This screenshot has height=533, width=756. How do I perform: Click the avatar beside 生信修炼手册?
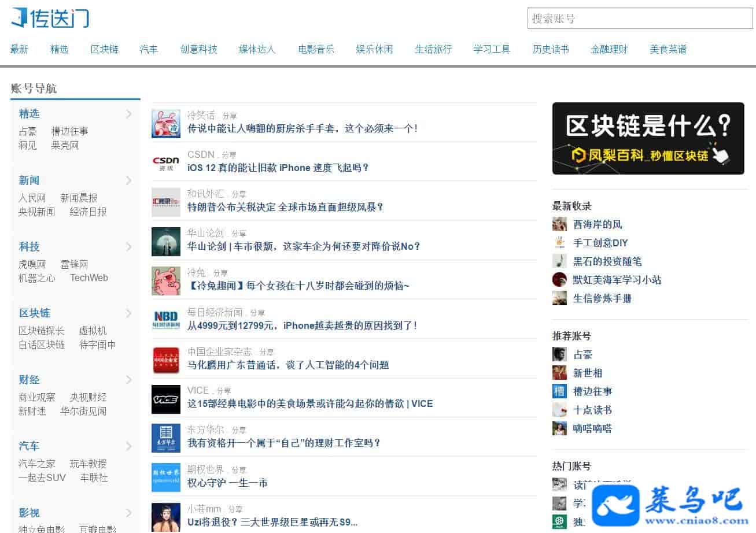559,298
